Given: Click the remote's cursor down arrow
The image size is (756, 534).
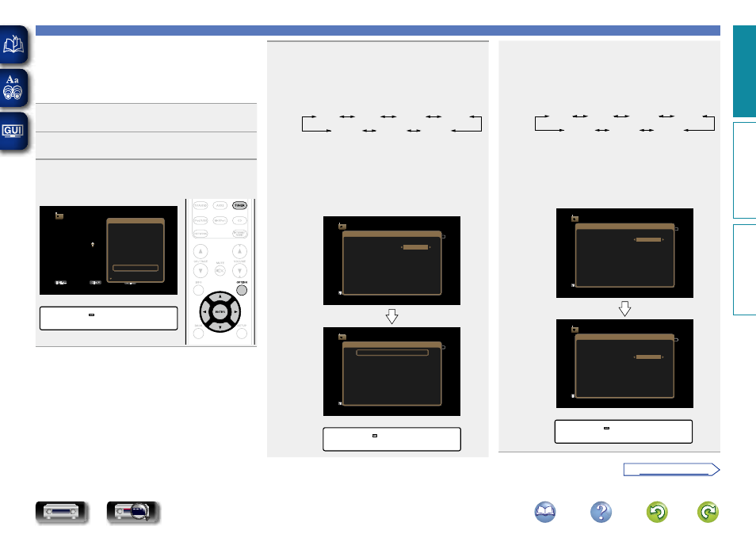Looking at the screenshot, I should pyautogui.click(x=220, y=327).
